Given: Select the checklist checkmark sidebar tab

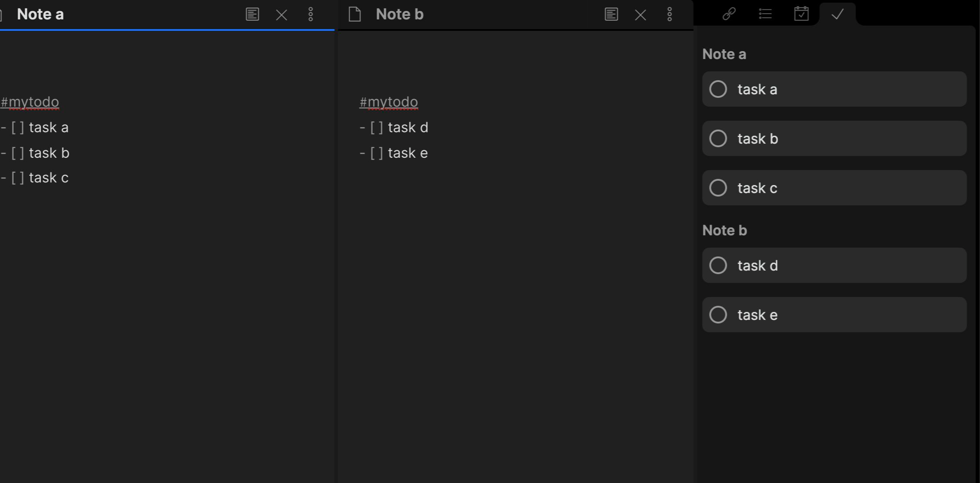Looking at the screenshot, I should [837, 14].
